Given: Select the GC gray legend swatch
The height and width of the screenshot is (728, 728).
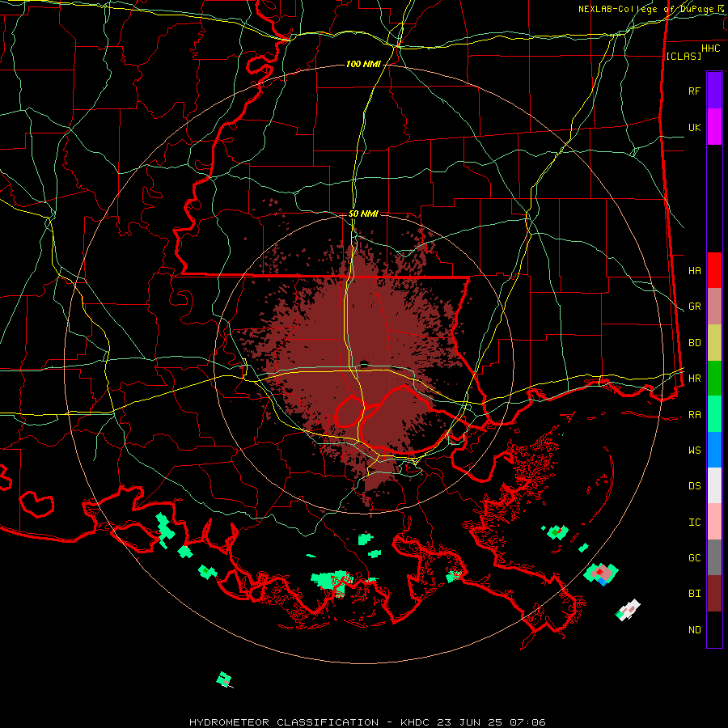Looking at the screenshot, I should (714, 557).
